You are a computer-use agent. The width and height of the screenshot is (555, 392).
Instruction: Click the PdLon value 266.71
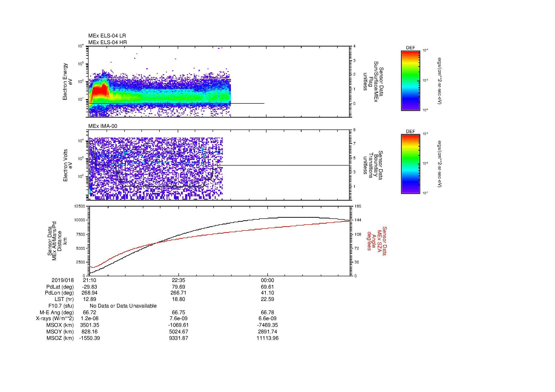tap(178, 293)
